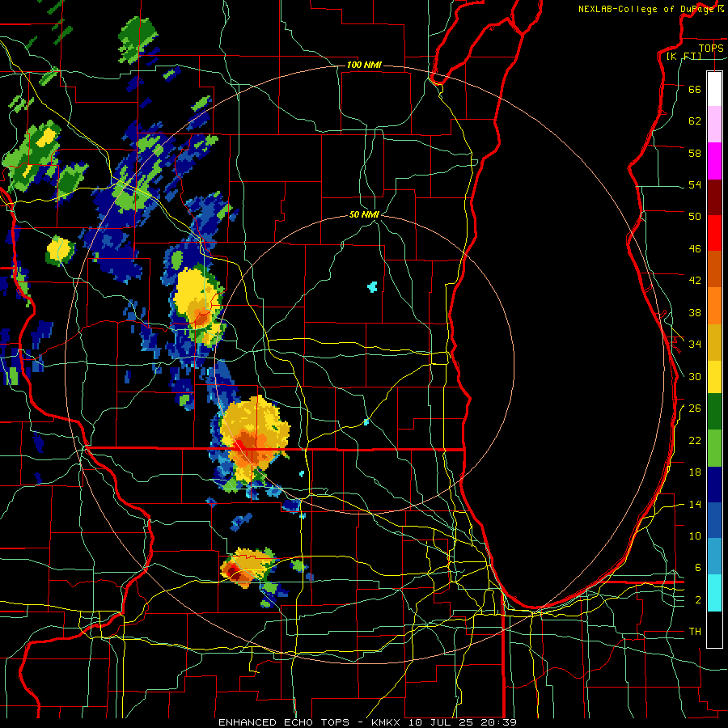This screenshot has width=728, height=728.
Task: Click the magenta legend color band
Action: [714, 161]
